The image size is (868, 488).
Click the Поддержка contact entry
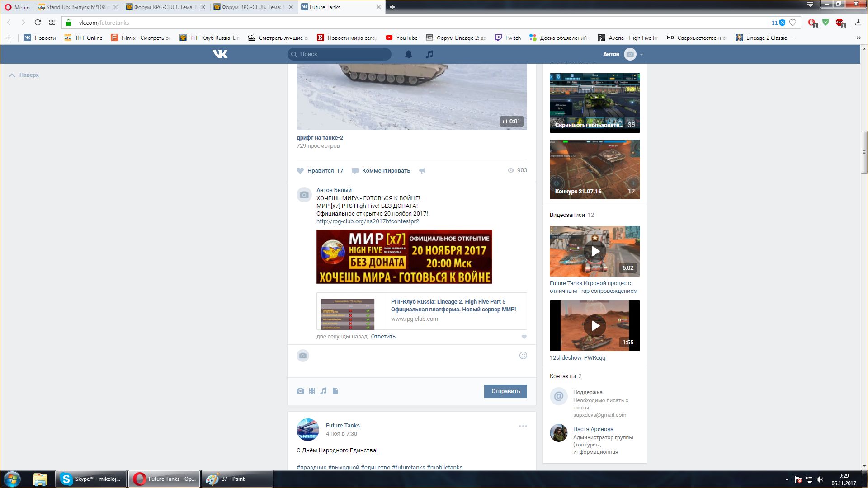588,392
